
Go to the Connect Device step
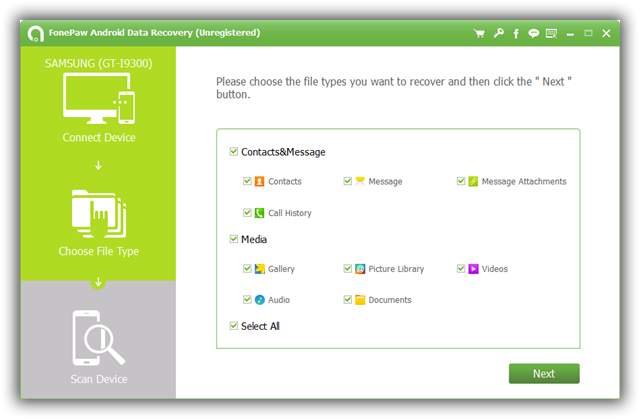98,110
